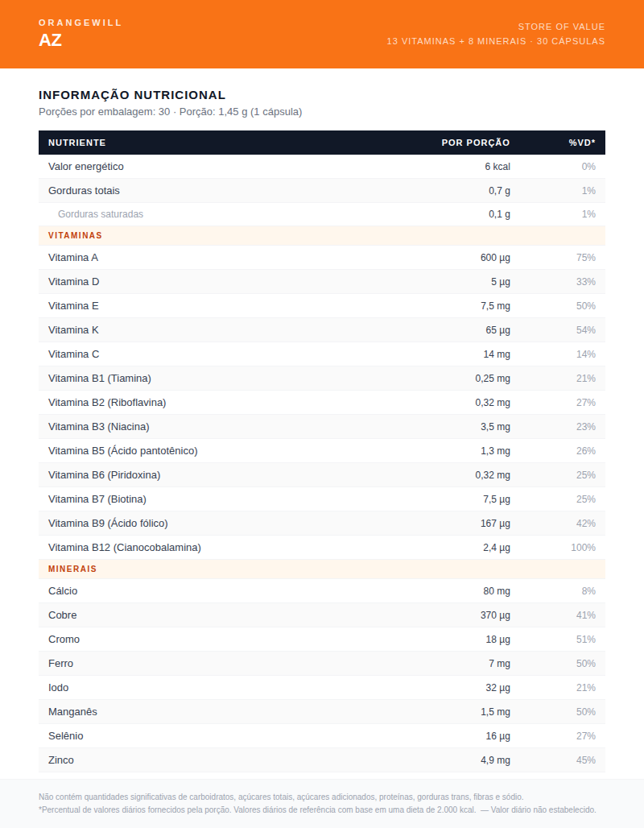Viewport: 644px width, 828px height.
Task: Click the ORANGEWILL brand name
Action: coord(80,23)
